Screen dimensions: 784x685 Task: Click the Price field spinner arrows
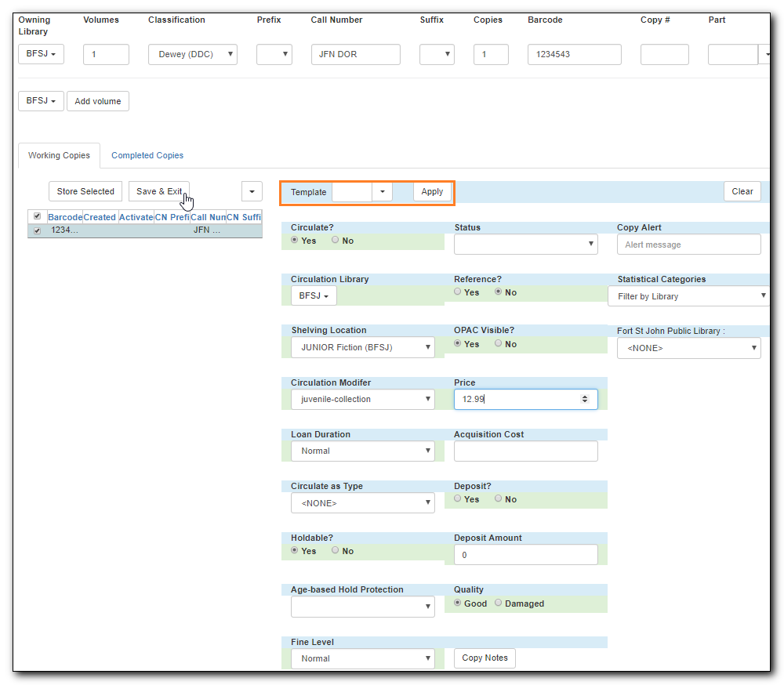585,399
